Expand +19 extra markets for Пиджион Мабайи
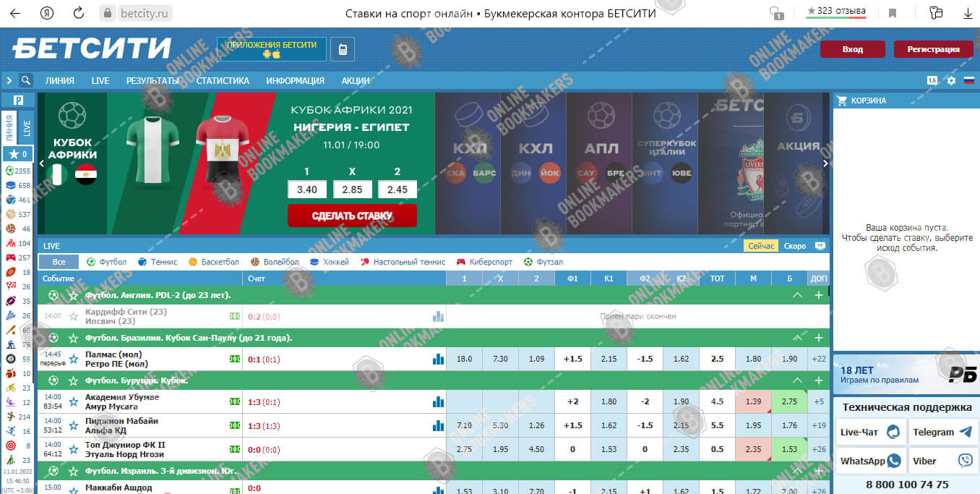The image size is (980, 494). 819,425
